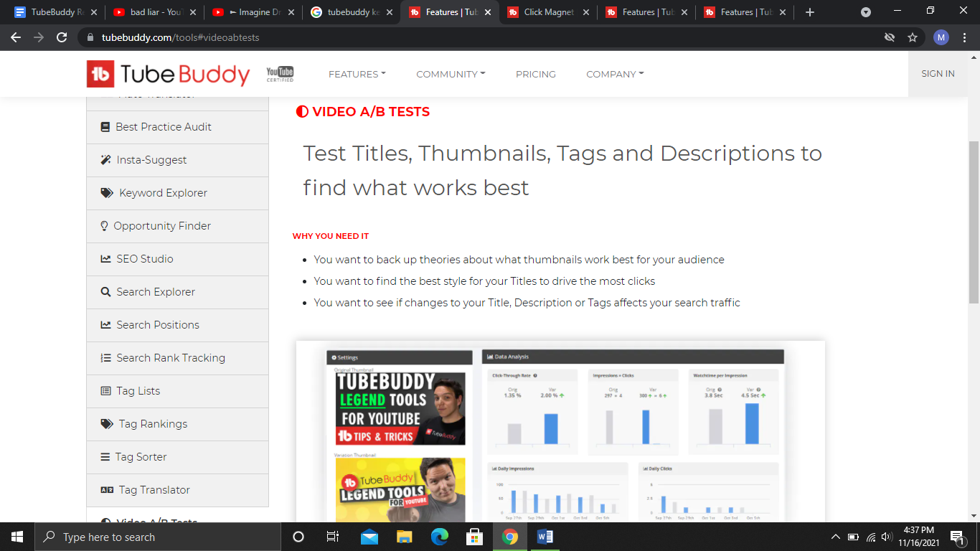Click the volume speaker tray icon
Image resolution: width=980 pixels, height=551 pixels.
(x=887, y=537)
